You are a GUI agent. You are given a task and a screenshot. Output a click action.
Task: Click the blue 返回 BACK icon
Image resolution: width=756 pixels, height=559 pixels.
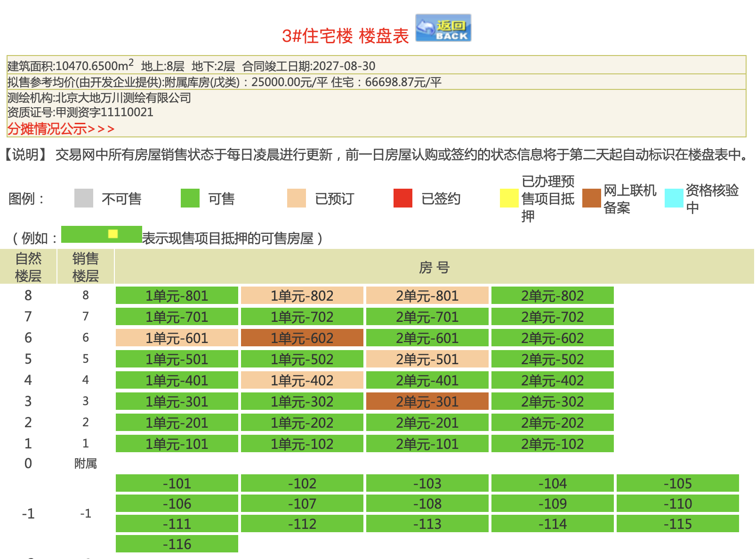coord(443,28)
